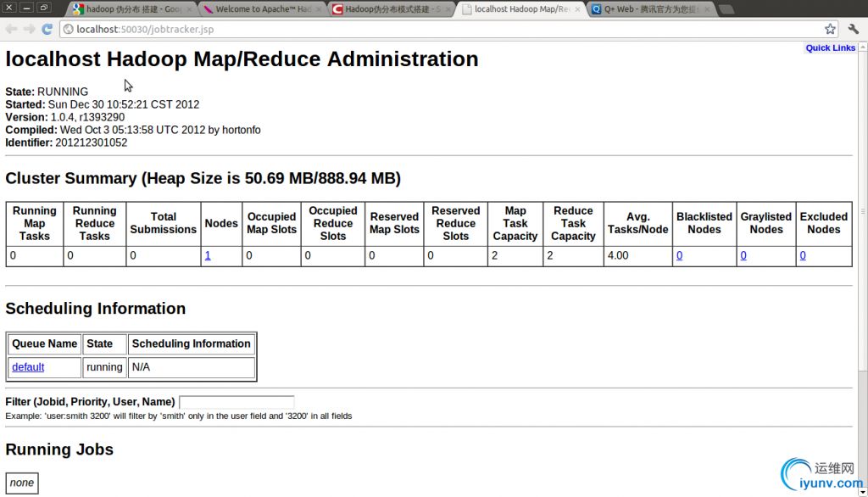868x497 pixels.
Task: Open the Excluded Nodes 0 link
Action: pyautogui.click(x=803, y=255)
